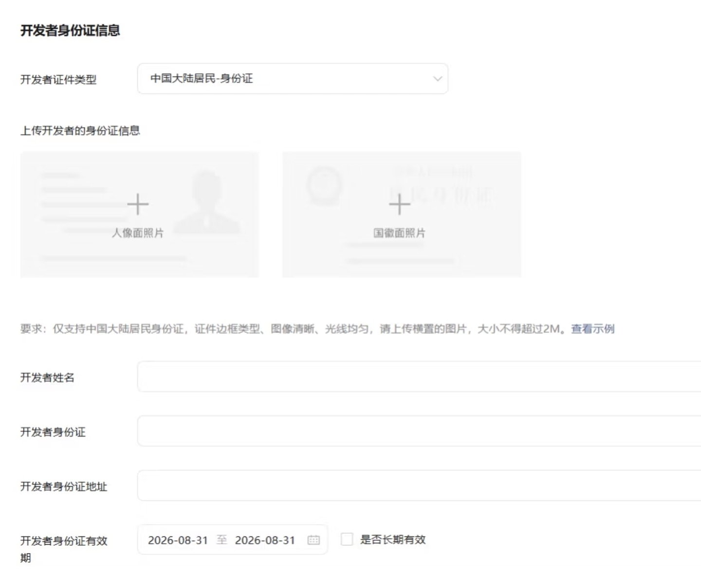The width and height of the screenshot is (701, 588).
Task: Open the 查看示例 link
Action: [x=592, y=329]
